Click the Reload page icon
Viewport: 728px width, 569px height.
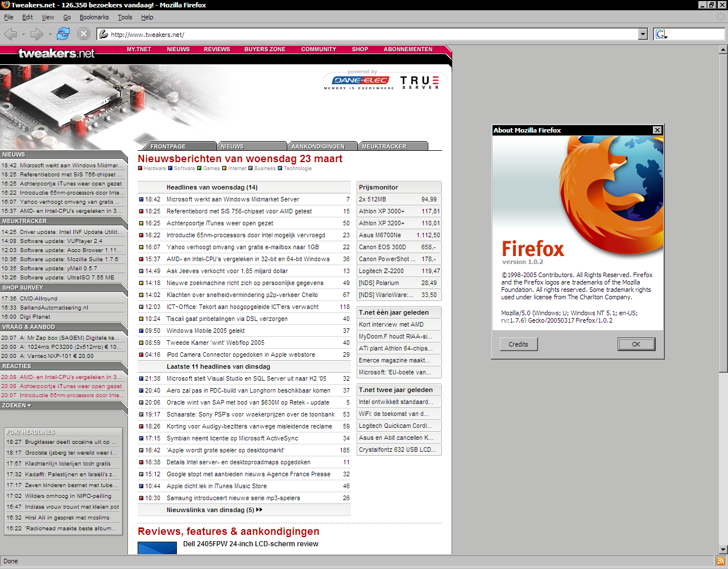coord(63,34)
